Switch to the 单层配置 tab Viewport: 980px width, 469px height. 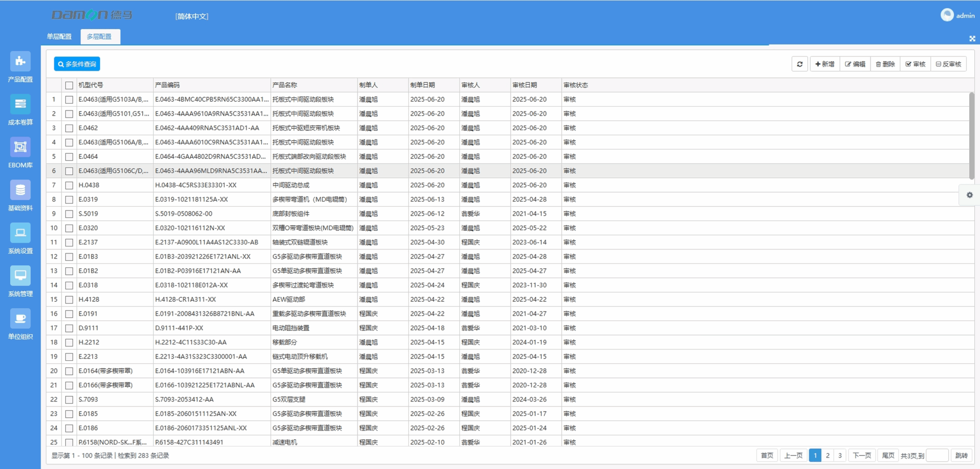pyautogui.click(x=59, y=36)
